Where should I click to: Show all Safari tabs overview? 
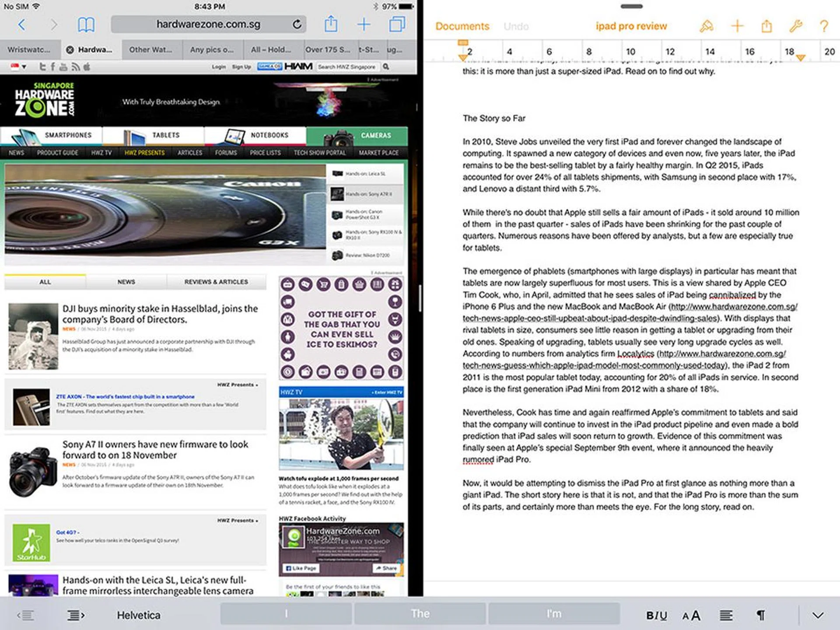397,24
